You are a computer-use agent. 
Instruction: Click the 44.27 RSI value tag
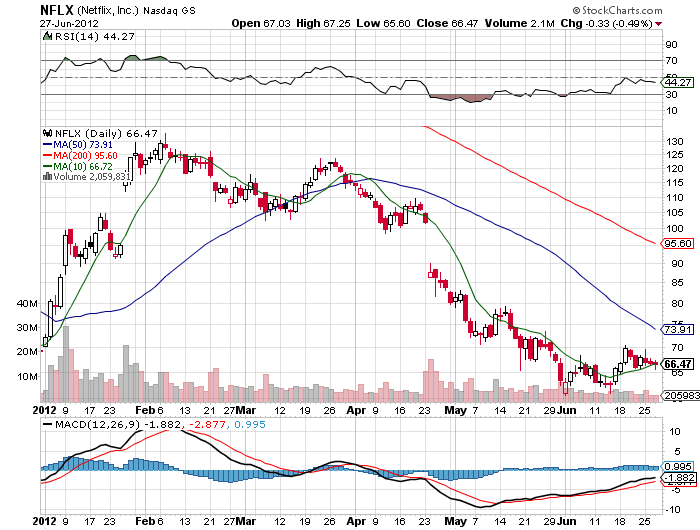677,82
